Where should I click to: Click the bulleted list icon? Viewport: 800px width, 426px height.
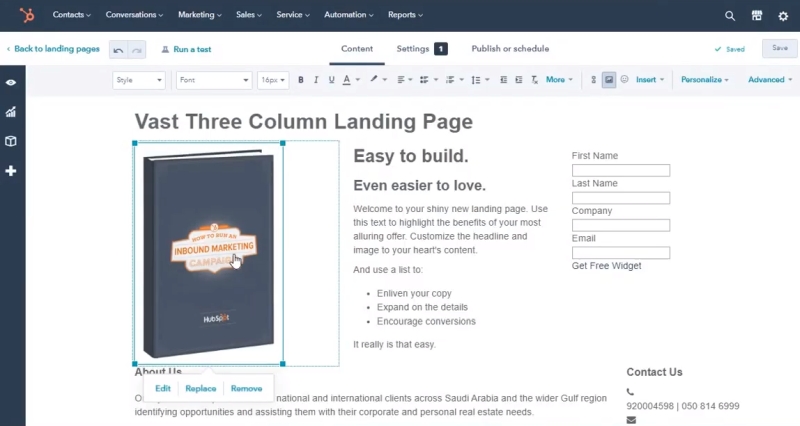(424, 80)
